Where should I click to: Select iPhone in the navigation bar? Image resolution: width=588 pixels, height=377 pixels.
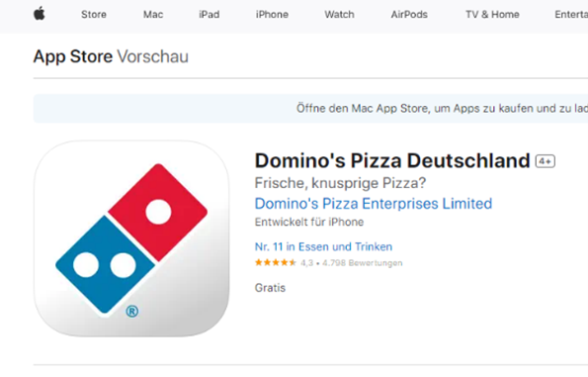pyautogui.click(x=272, y=14)
